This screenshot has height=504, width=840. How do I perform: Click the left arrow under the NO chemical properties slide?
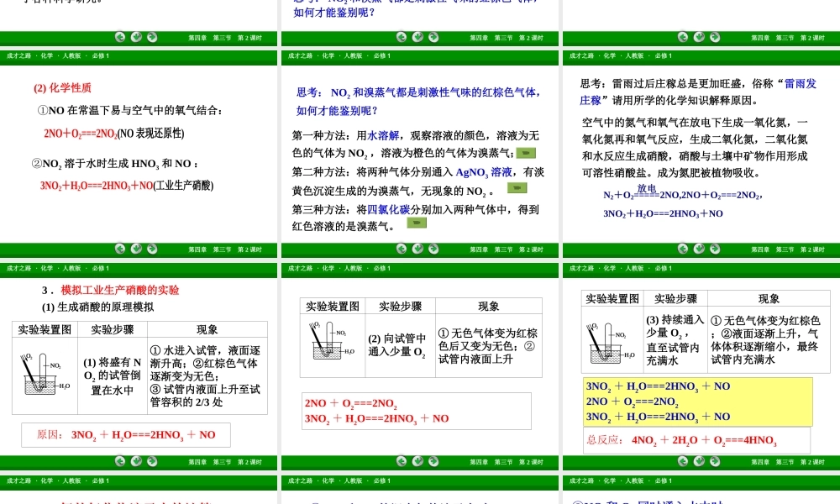coord(120,249)
